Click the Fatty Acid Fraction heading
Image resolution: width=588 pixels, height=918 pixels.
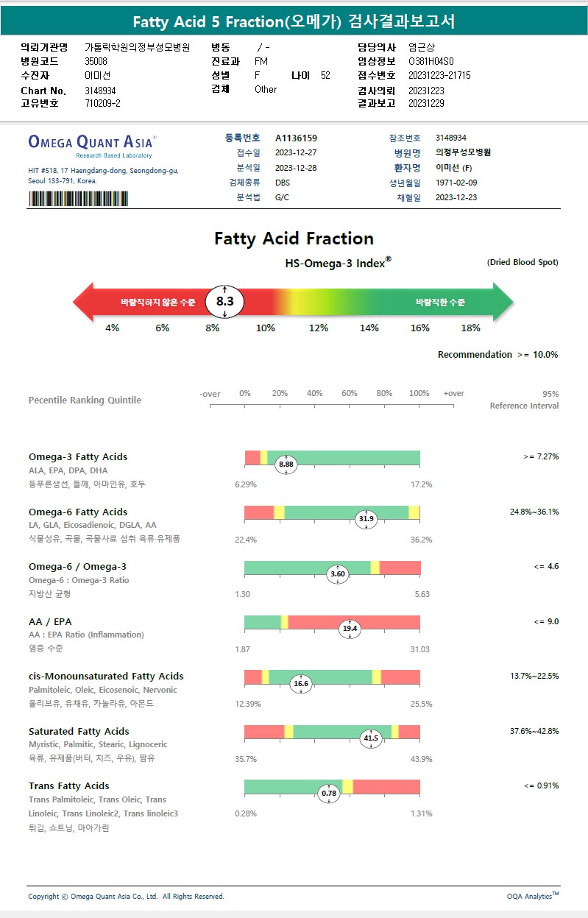pyautogui.click(x=294, y=239)
